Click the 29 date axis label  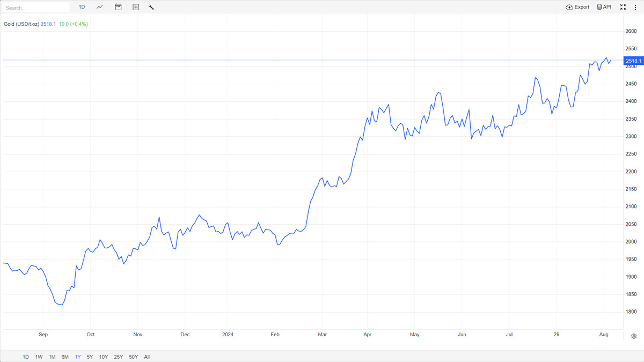click(x=557, y=335)
